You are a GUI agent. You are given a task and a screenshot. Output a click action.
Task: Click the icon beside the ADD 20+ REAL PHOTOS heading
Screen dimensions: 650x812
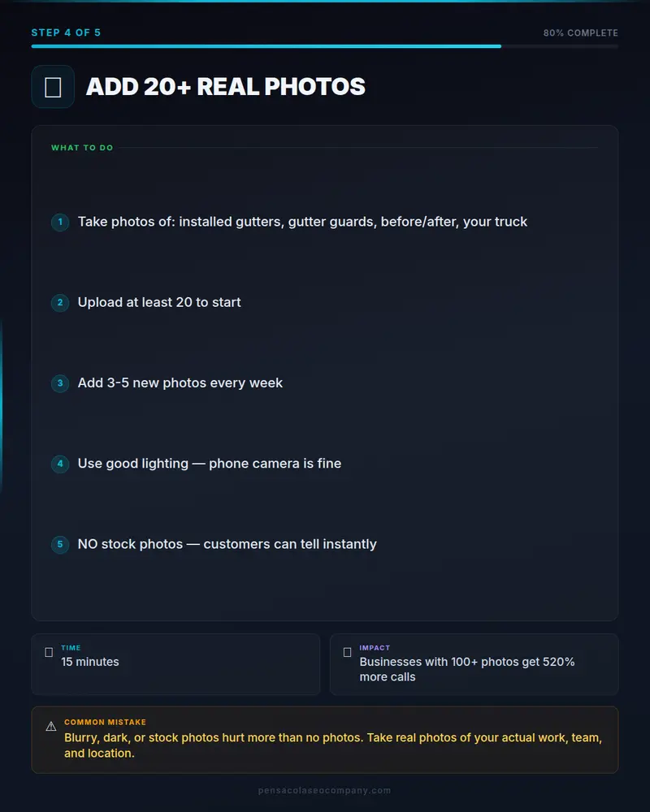(x=53, y=87)
